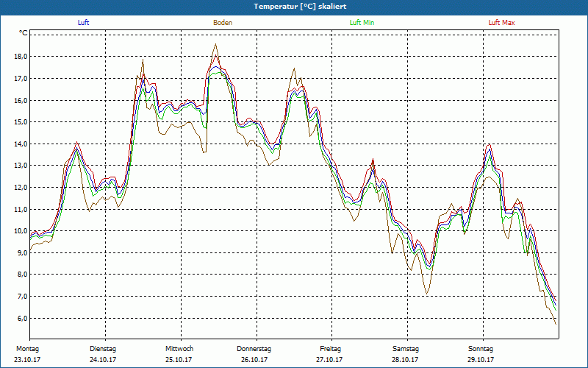Click the "Dienstag" day label
The width and height of the screenshot is (588, 368).
point(103,349)
